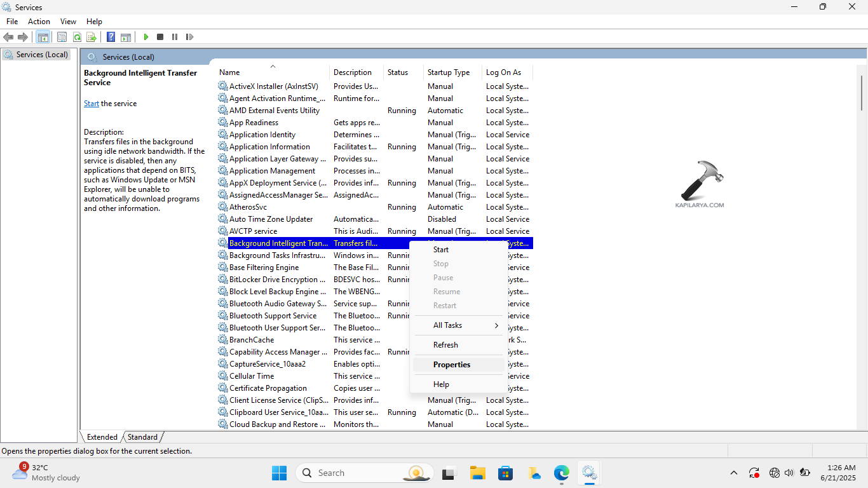Click the Export List toolbar icon
The height and width of the screenshot is (488, 868).
[x=92, y=37]
